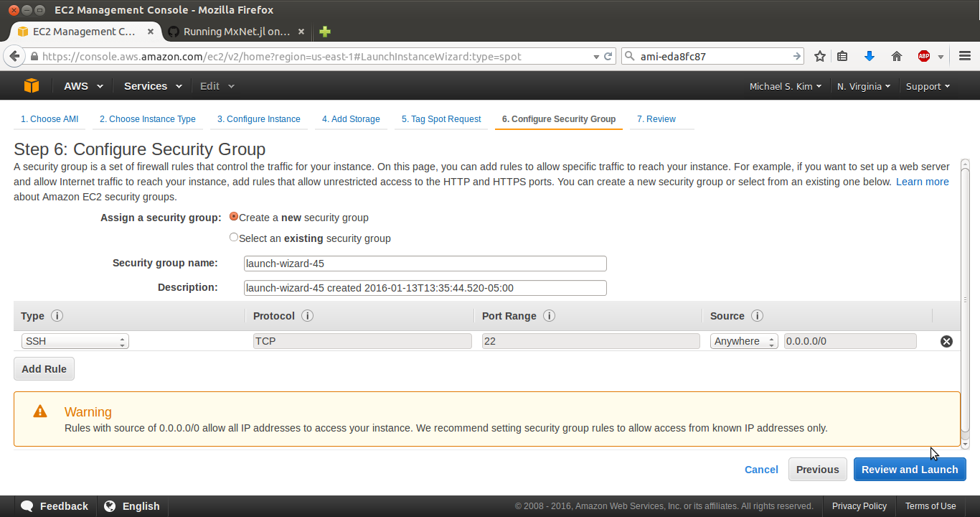Expand the AWS menu dropdown

(x=83, y=86)
